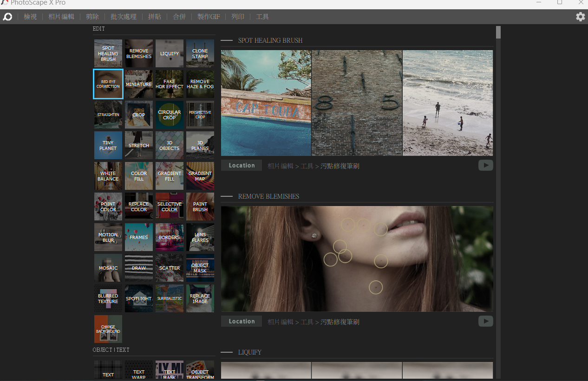
Task: Open the Motion Blur tile
Action: pyautogui.click(x=108, y=237)
